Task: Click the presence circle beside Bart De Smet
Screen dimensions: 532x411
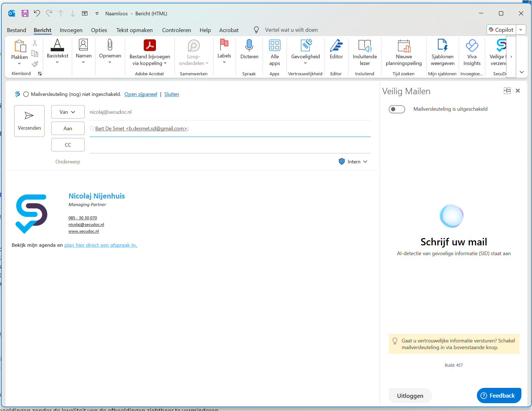Action: 92,128
